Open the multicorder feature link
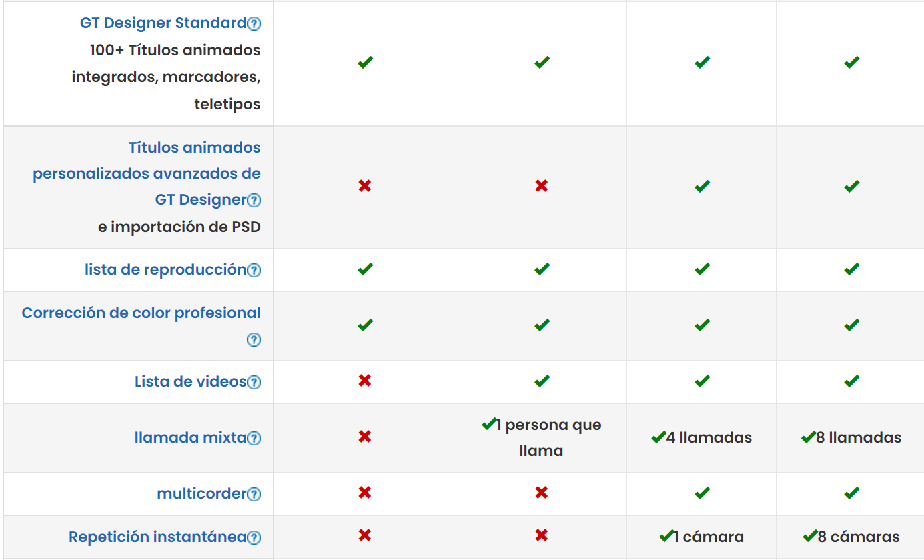Viewport: 924px width, 560px height. (201, 493)
